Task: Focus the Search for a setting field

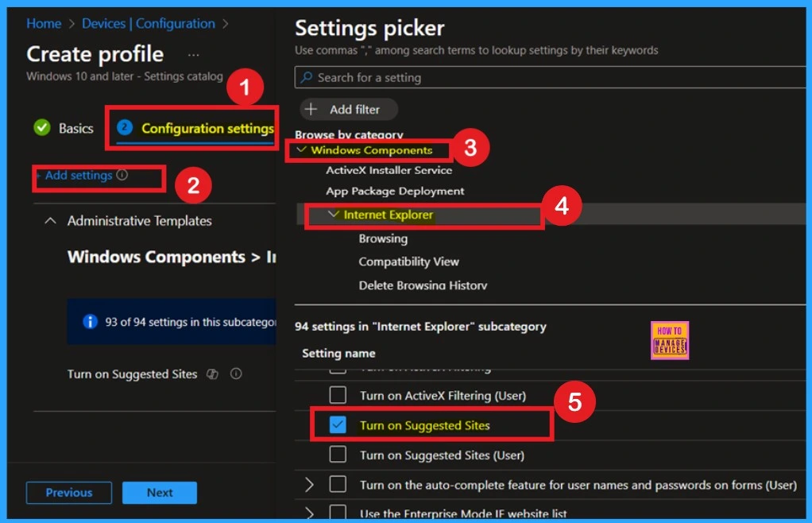Action: tap(551, 78)
